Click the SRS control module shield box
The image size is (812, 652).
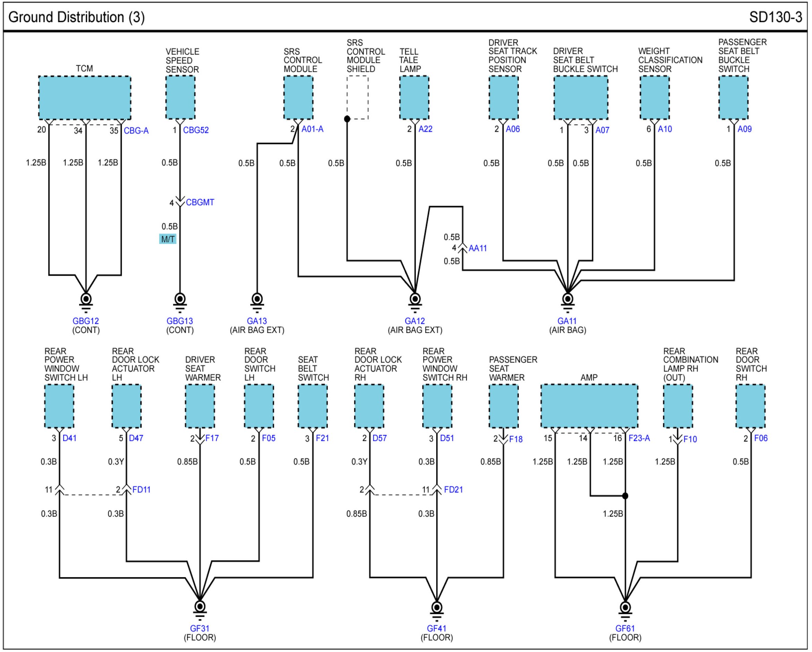click(357, 98)
